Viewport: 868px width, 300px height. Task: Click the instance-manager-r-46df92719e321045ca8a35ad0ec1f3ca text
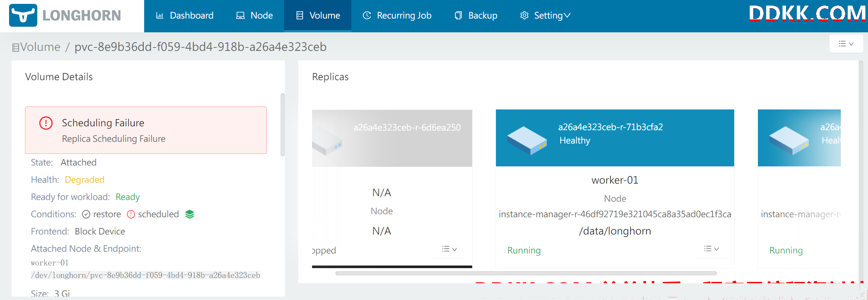tap(615, 214)
